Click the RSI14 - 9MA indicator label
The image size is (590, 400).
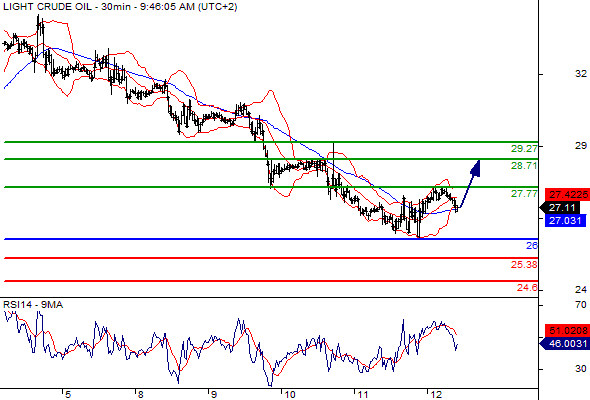[x=33, y=305]
